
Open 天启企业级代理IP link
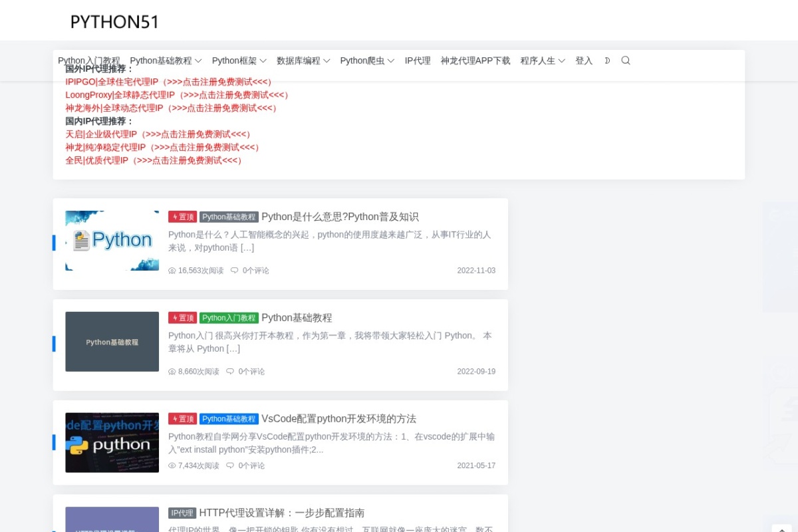click(160, 134)
